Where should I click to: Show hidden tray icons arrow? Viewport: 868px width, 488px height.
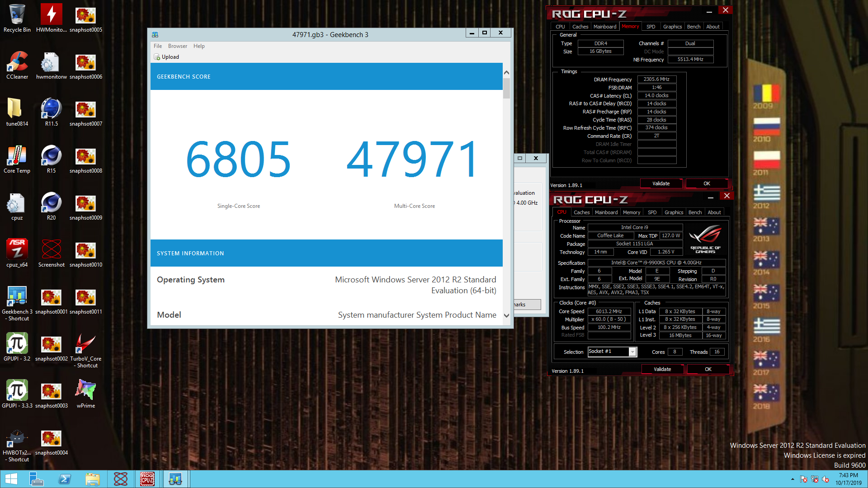point(792,479)
